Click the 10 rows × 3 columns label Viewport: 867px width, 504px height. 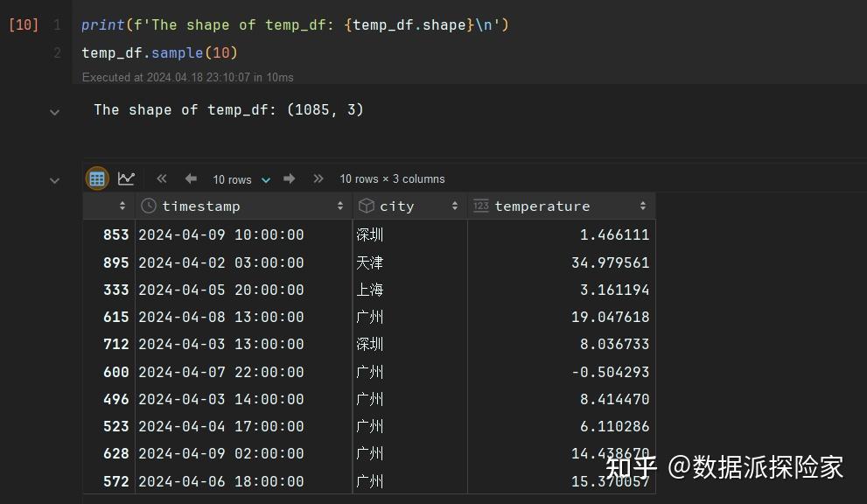pyautogui.click(x=392, y=178)
